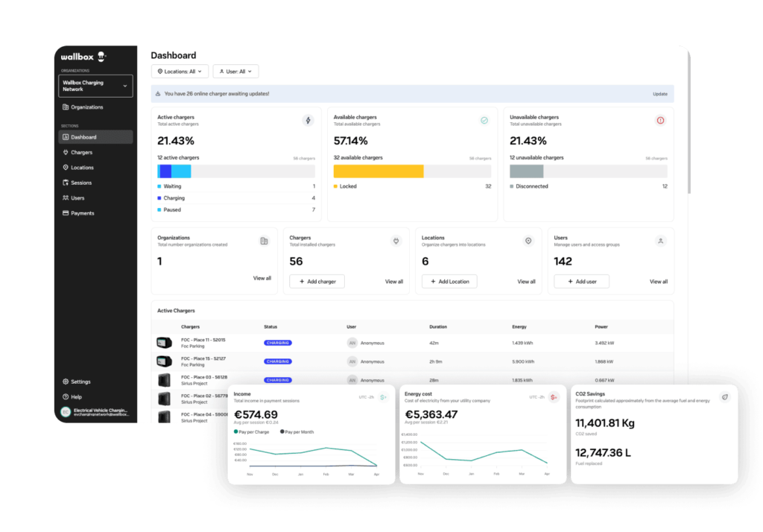
Task: Open Sessions in the sidebar
Action: [81, 183]
